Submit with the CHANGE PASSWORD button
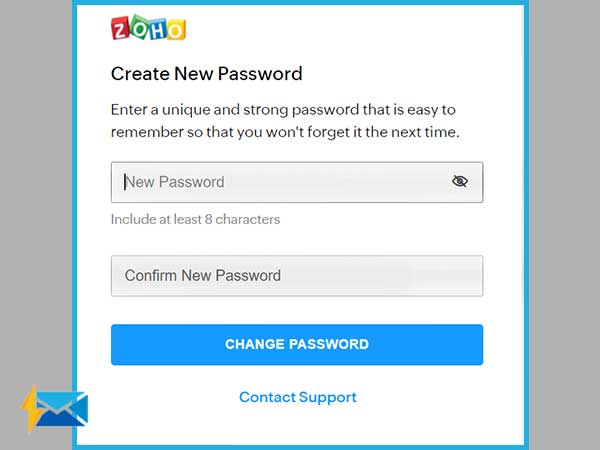 tap(297, 344)
